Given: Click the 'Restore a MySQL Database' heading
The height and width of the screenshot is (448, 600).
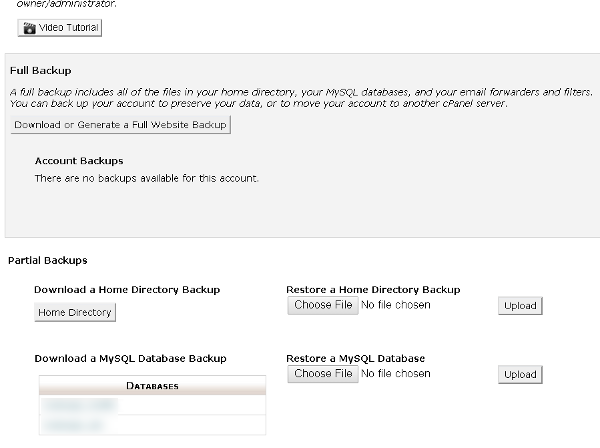Looking at the screenshot, I should tap(355, 358).
